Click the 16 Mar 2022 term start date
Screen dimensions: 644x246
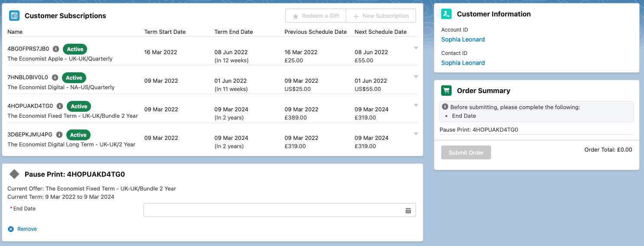[161, 52]
